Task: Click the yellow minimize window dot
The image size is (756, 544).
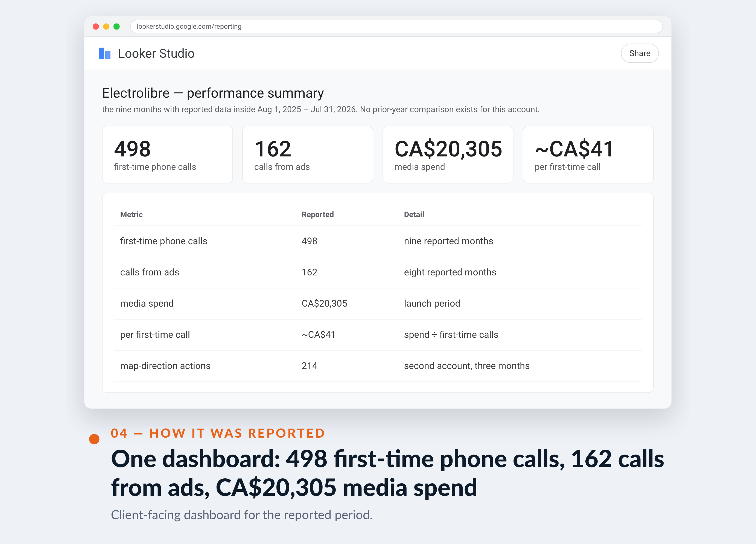Action: tap(106, 26)
